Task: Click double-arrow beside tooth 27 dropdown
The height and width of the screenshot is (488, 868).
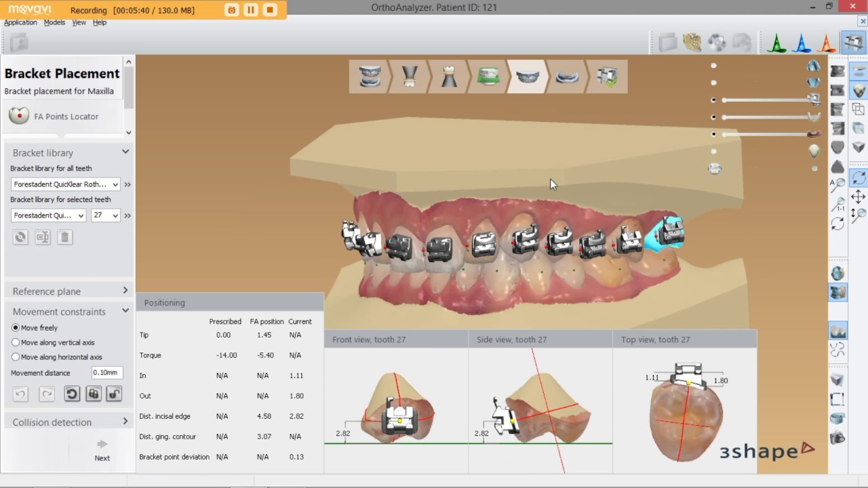Action: [127, 216]
